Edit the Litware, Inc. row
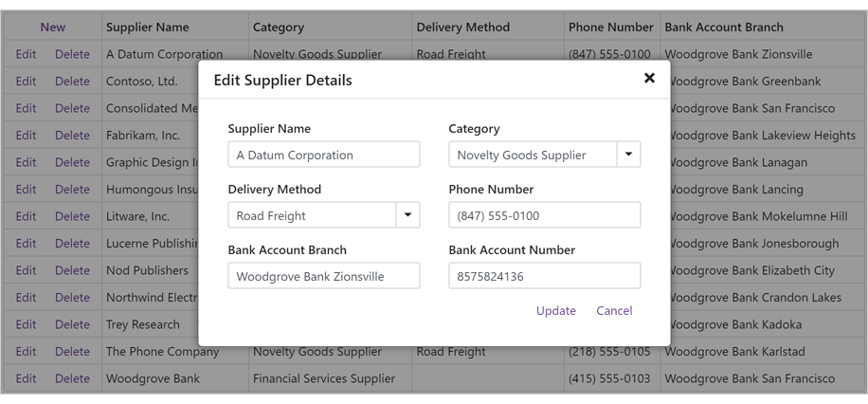 click(x=26, y=216)
